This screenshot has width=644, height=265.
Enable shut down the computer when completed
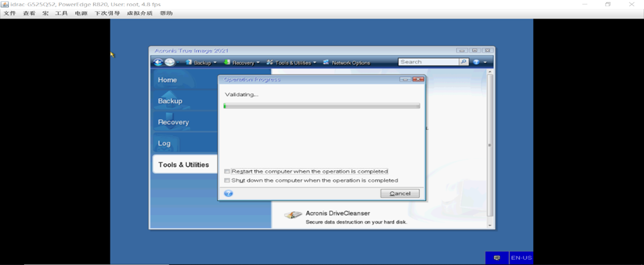[227, 180]
